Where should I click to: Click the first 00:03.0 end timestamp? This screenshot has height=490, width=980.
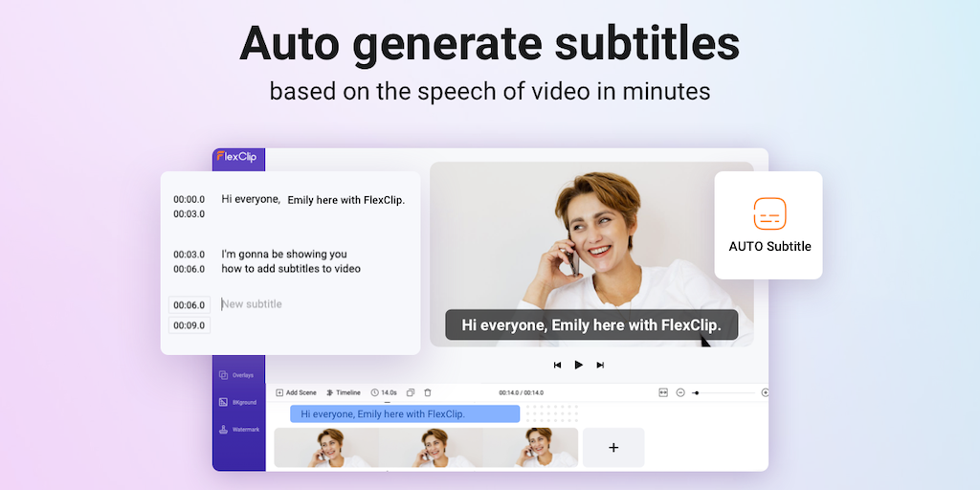[189, 213]
